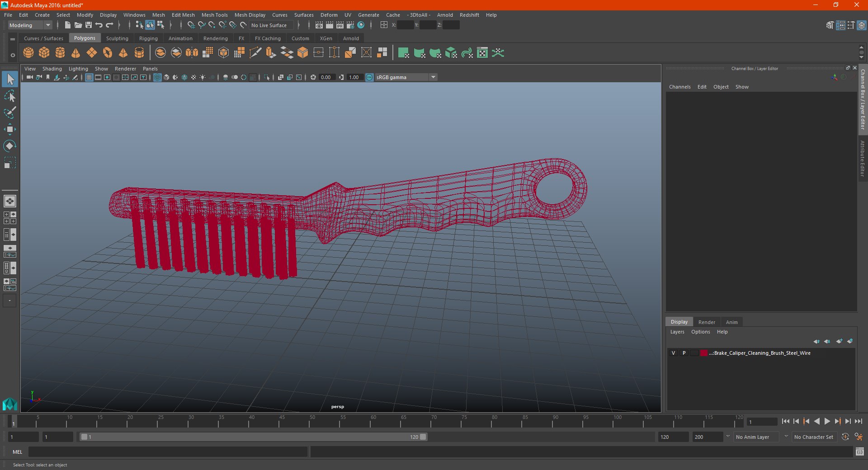Pick the Lasso select tool
The image size is (868, 470).
pos(10,96)
